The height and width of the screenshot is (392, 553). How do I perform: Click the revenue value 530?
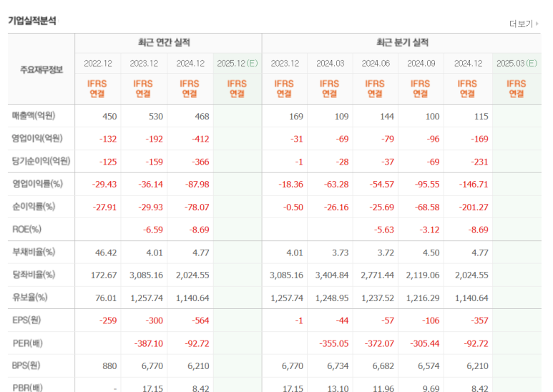pos(155,117)
